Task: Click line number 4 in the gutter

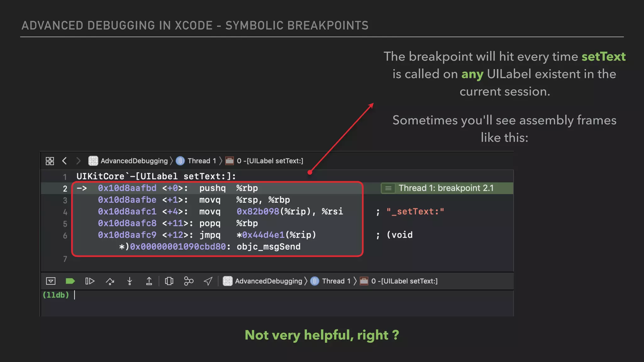Action: coord(65,212)
